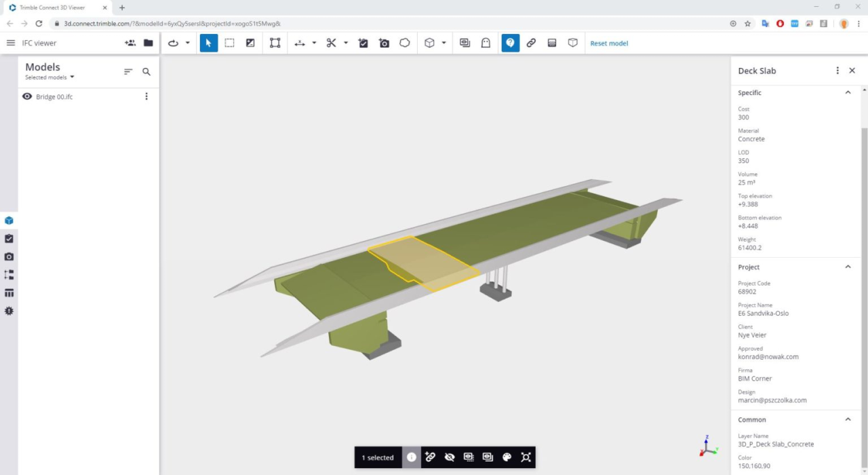Open the hamburger menu beside IFC viewer
The image size is (868, 475).
(11, 43)
